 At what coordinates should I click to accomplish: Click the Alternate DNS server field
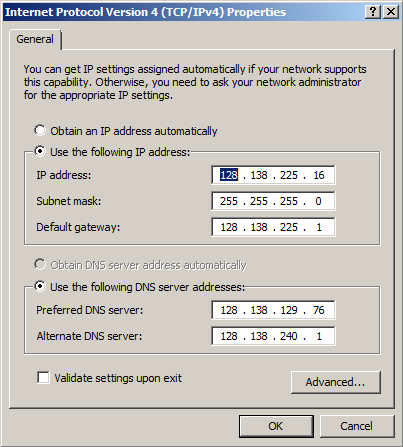click(273, 336)
